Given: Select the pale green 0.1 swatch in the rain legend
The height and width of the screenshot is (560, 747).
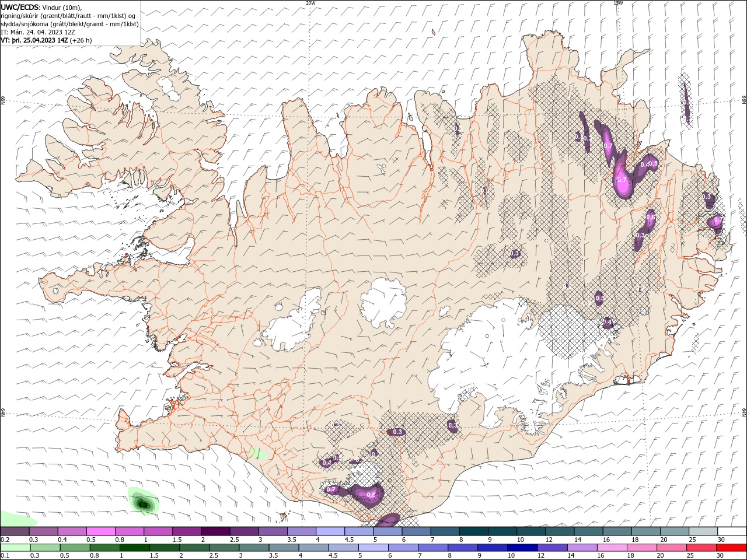Looking at the screenshot, I should click(15, 548).
